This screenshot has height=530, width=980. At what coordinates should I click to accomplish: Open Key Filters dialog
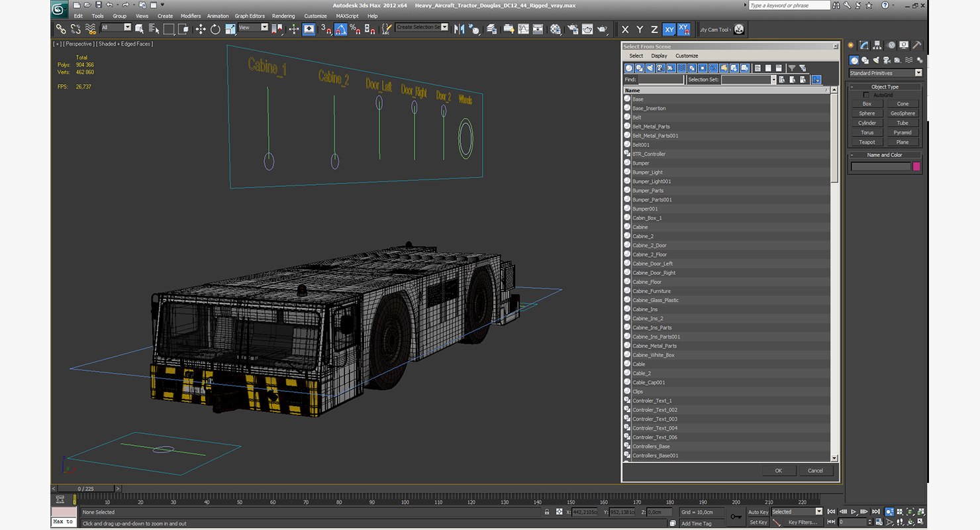click(x=803, y=522)
